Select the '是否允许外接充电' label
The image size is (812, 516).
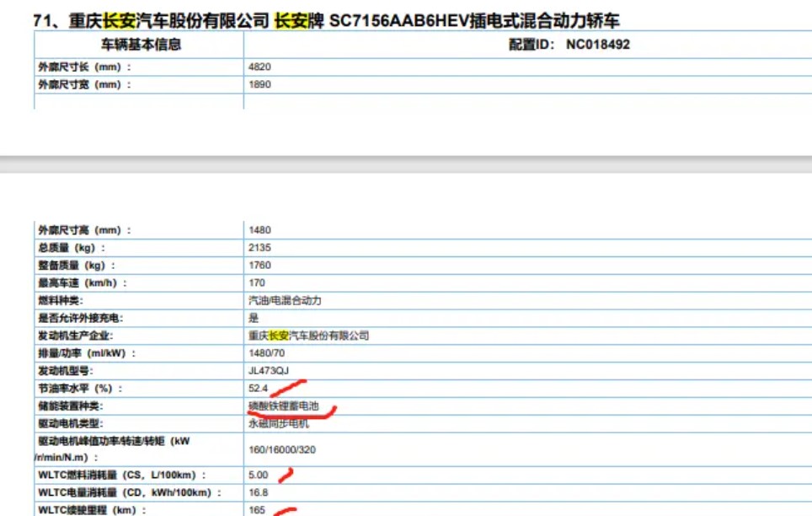pyautogui.click(x=80, y=319)
